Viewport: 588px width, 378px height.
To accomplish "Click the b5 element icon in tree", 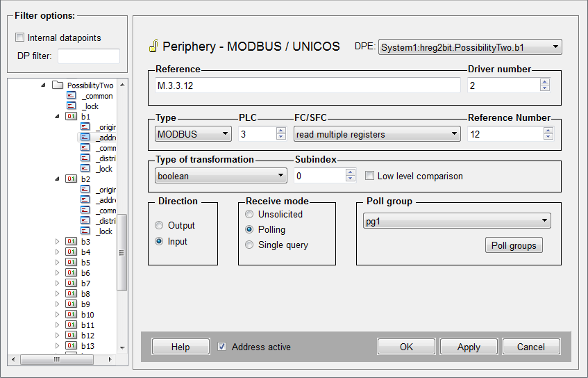I will (x=72, y=263).
